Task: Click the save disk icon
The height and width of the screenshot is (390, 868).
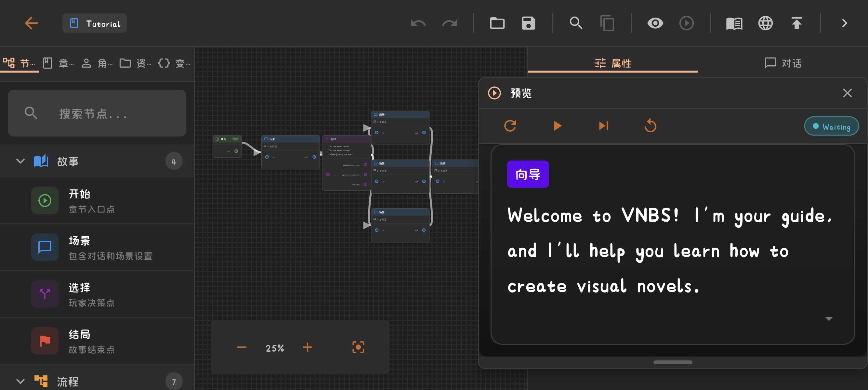Action: [528, 23]
